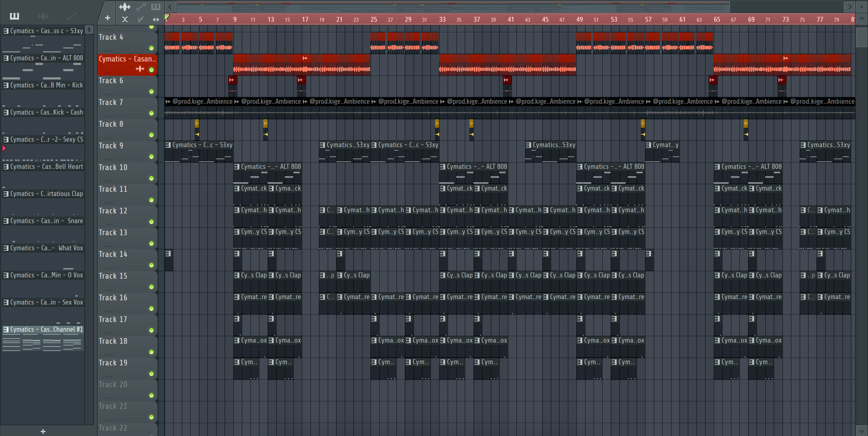868x436 pixels.
Task: Select the Track 20 header label
Action: click(113, 384)
